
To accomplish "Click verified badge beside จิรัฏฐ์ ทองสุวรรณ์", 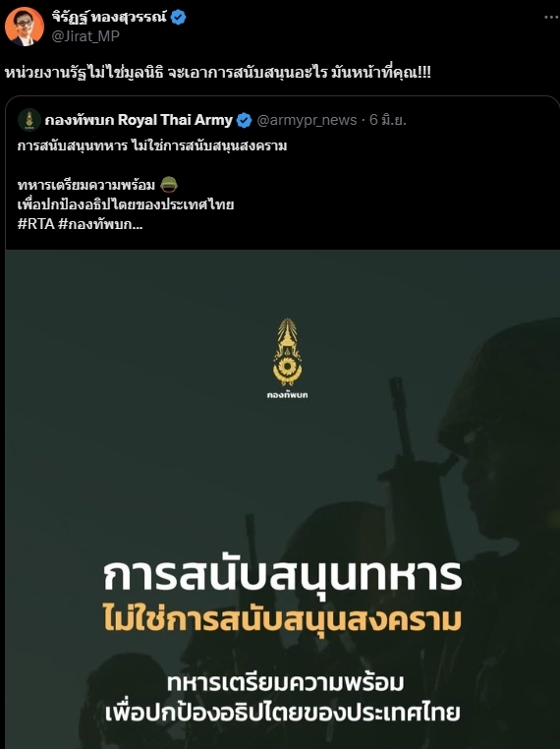I will [x=179, y=17].
